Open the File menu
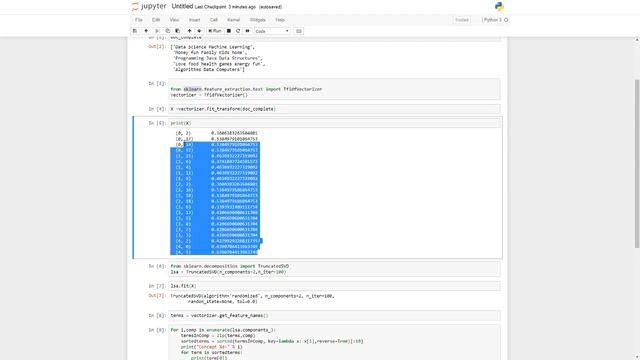 (x=139, y=20)
